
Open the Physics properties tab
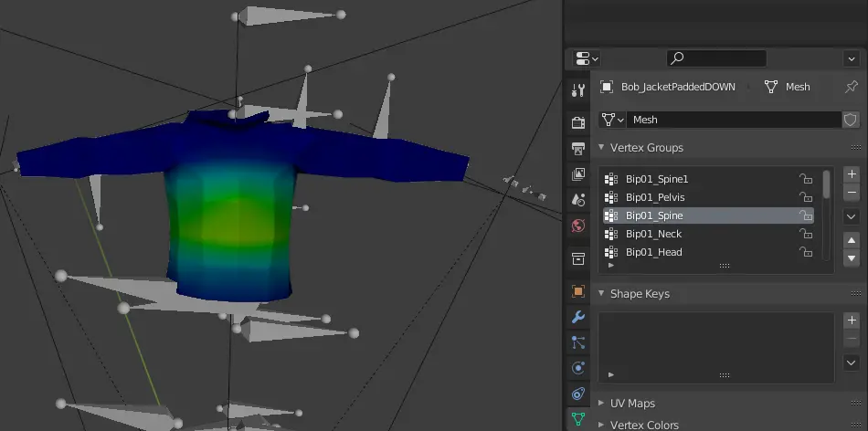click(x=578, y=368)
